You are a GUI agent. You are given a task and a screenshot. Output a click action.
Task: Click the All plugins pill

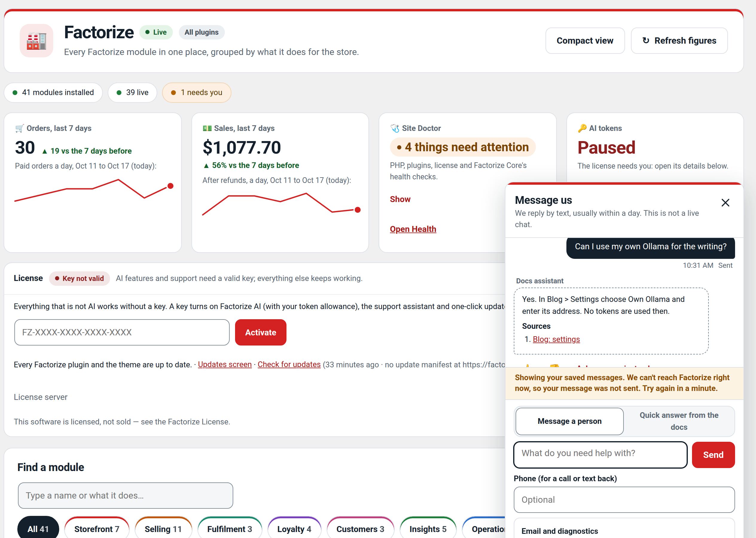(x=202, y=32)
